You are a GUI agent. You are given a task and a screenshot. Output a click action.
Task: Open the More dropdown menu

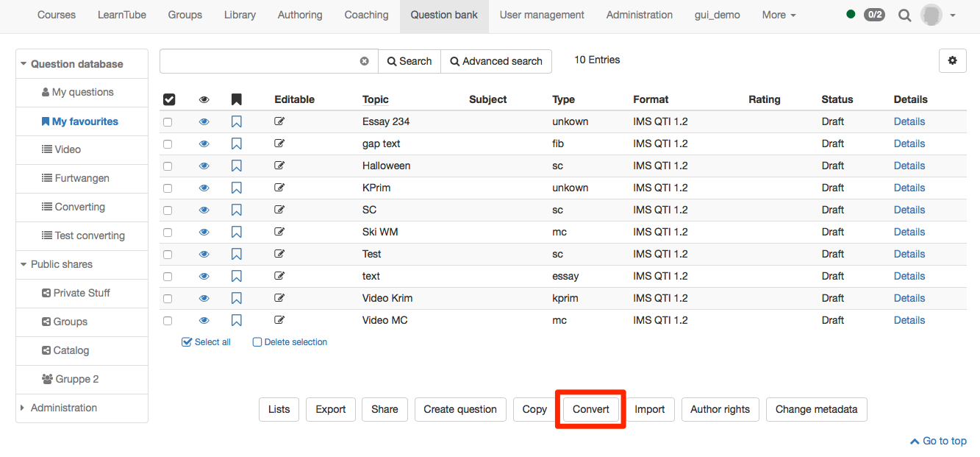click(779, 15)
